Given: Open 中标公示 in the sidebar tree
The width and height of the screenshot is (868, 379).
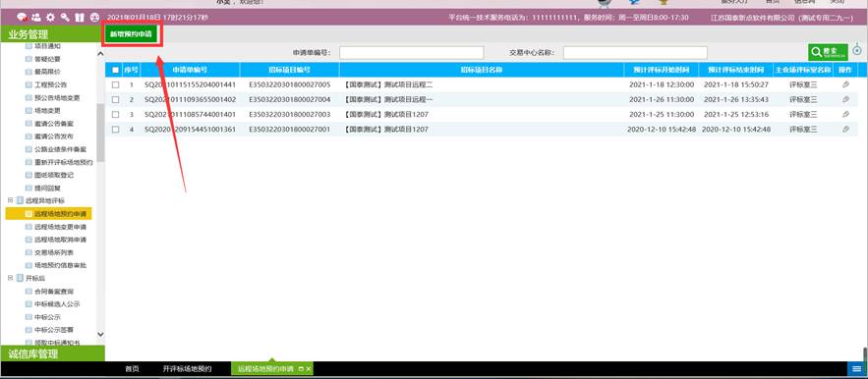Looking at the screenshot, I should click(x=47, y=317).
